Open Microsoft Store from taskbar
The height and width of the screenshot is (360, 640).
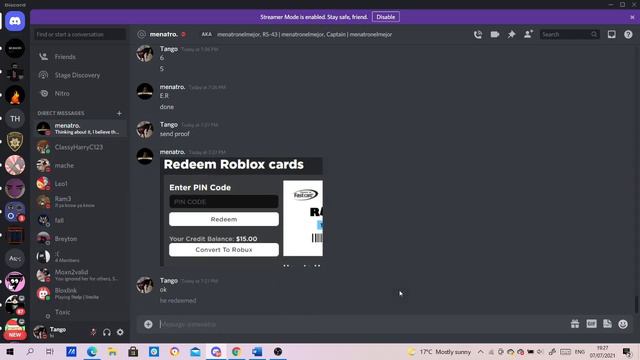133,352
